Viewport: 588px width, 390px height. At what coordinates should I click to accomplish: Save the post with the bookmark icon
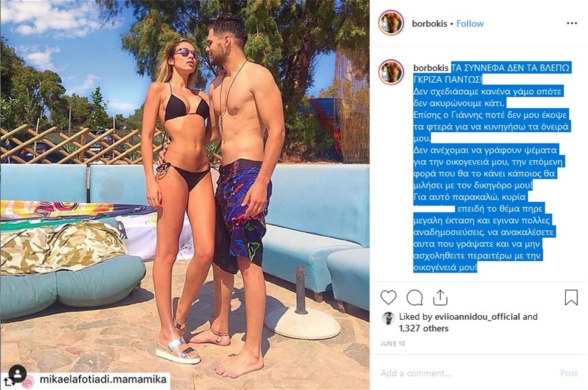[x=571, y=297]
